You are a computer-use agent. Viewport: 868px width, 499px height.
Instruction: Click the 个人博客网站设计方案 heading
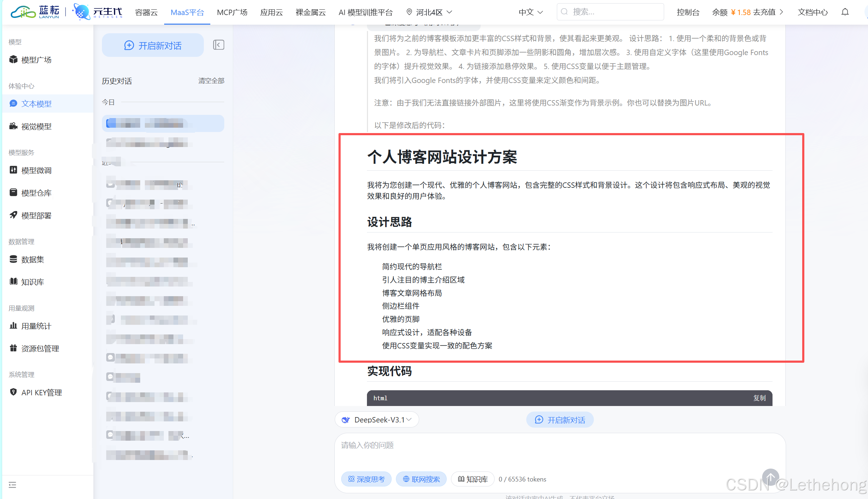(442, 157)
